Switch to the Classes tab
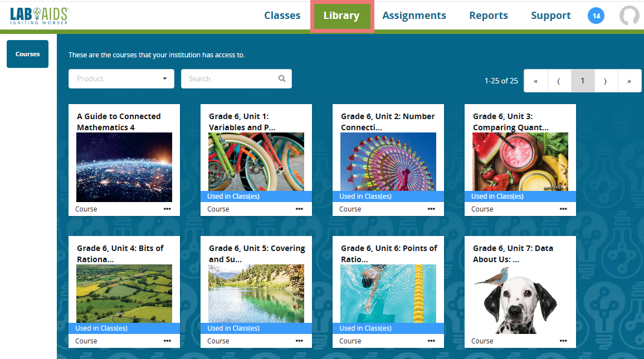The image size is (644, 359). coord(282,16)
